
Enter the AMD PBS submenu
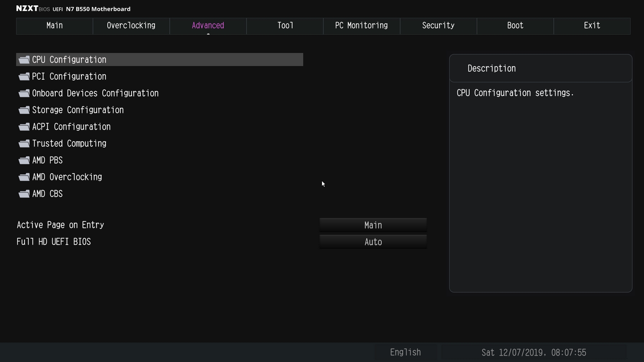click(47, 160)
